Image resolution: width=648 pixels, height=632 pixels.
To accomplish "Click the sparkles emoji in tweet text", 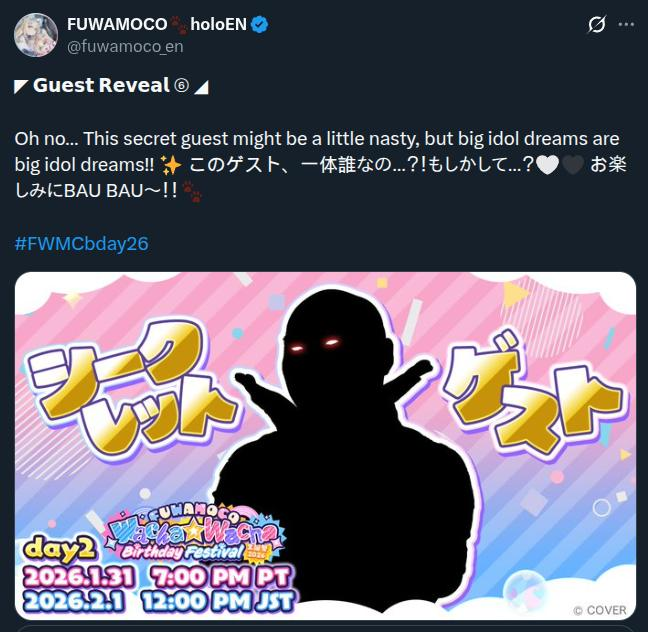I will [171, 165].
